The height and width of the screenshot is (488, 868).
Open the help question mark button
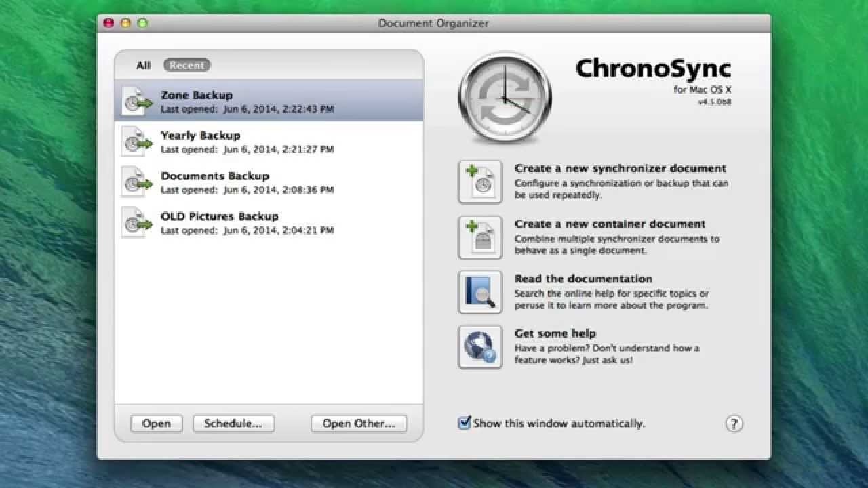click(734, 424)
